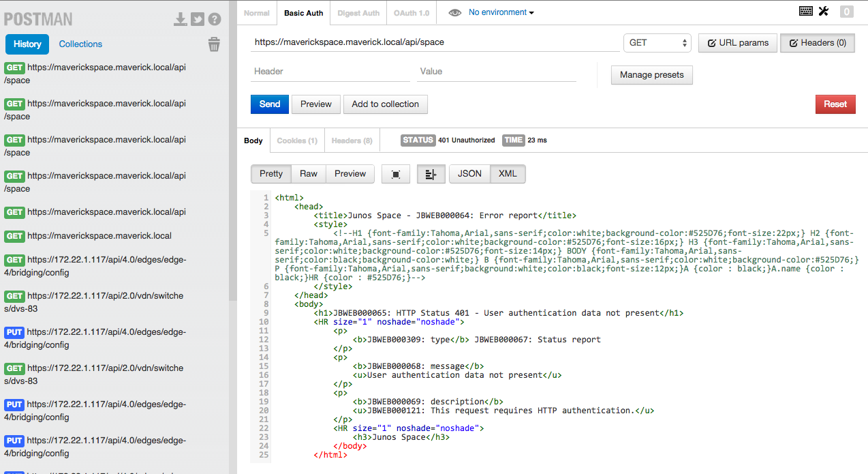The width and height of the screenshot is (868, 474).
Task: Show keyboard shortcuts via keyboard icon
Action: (x=806, y=11)
